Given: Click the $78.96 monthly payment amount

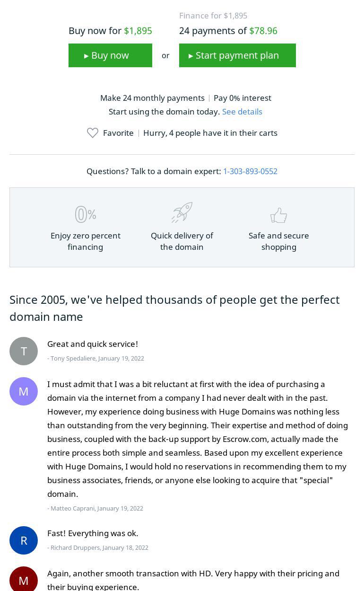Looking at the screenshot, I should coord(263,31).
